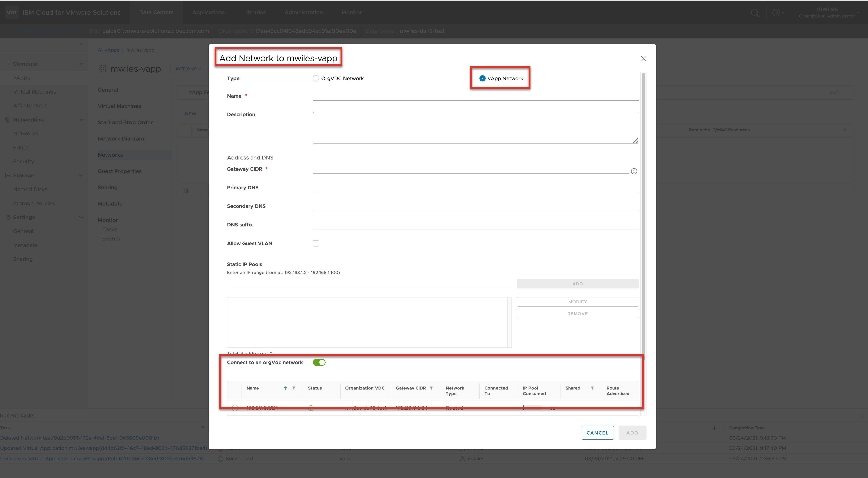Open the ACTIONS dropdown for mwiles-vapp
Screen dimensions: 868x478
point(188,69)
